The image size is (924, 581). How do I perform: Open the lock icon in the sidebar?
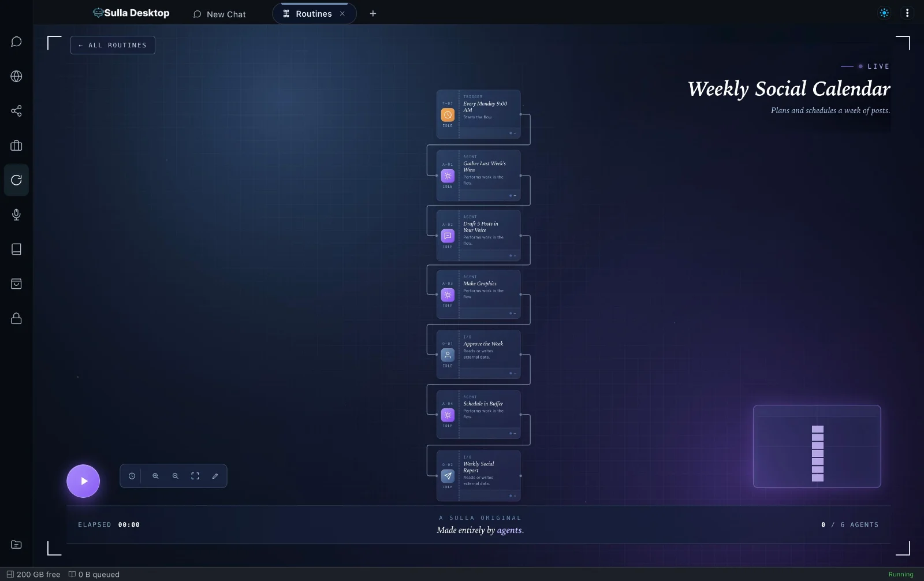[x=16, y=318]
